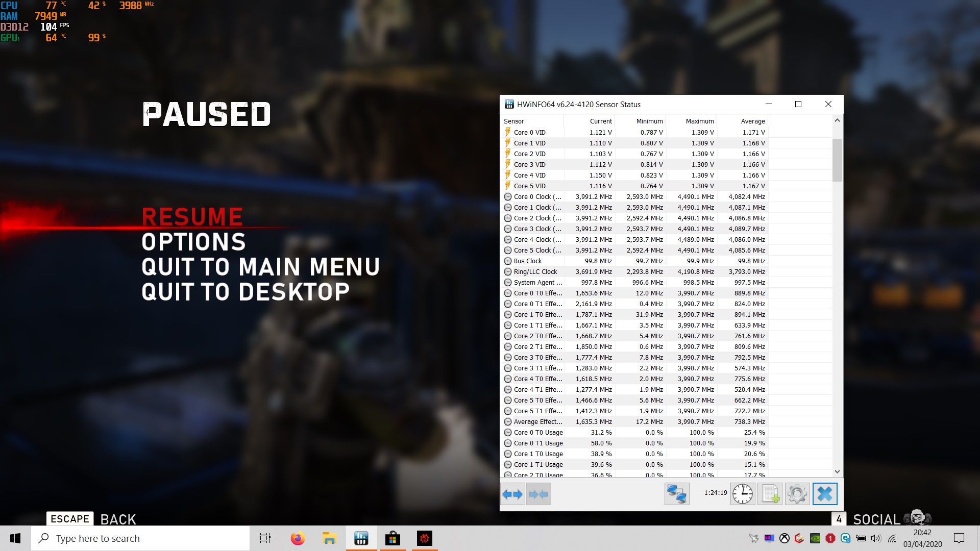
Task: Select the Core 5 T0 Effe... row
Action: (x=634, y=400)
